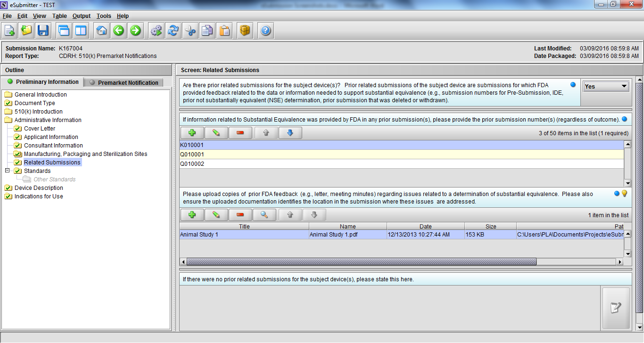Open the Yes dropdown for prior related submissions
The width and height of the screenshot is (644, 343).
click(606, 87)
